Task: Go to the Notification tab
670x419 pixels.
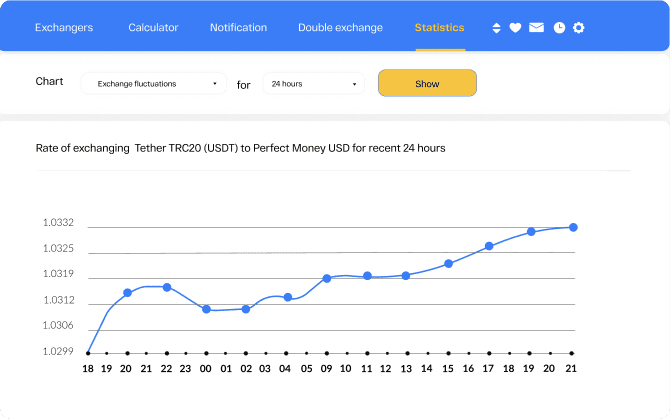Action: [238, 28]
